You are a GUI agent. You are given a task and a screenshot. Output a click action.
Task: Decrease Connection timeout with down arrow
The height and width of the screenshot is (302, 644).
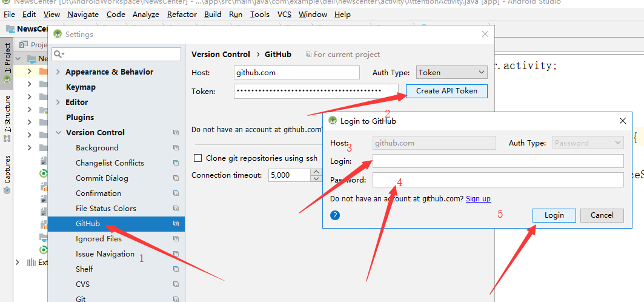coord(316,178)
